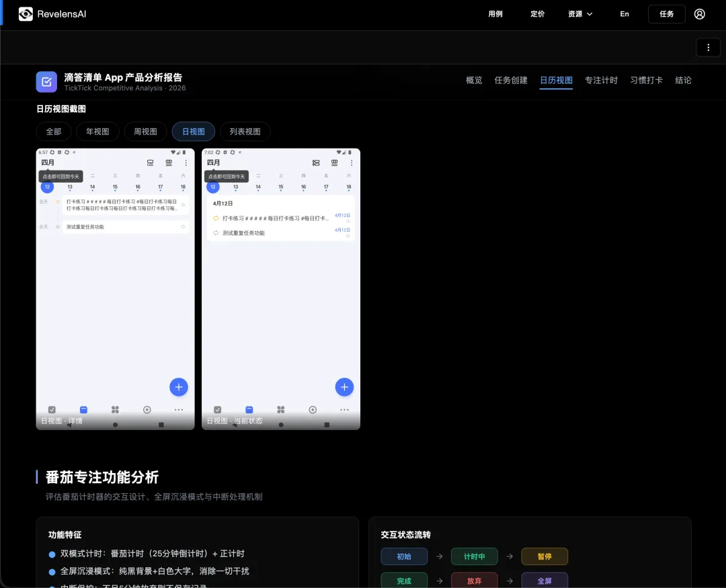Click the 功能特征 card title

[65, 535]
